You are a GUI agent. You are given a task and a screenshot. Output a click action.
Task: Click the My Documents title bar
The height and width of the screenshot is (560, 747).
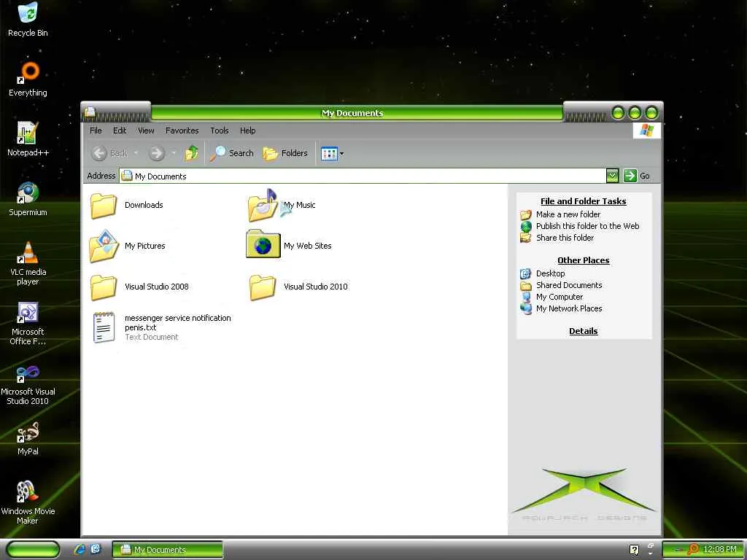[352, 113]
